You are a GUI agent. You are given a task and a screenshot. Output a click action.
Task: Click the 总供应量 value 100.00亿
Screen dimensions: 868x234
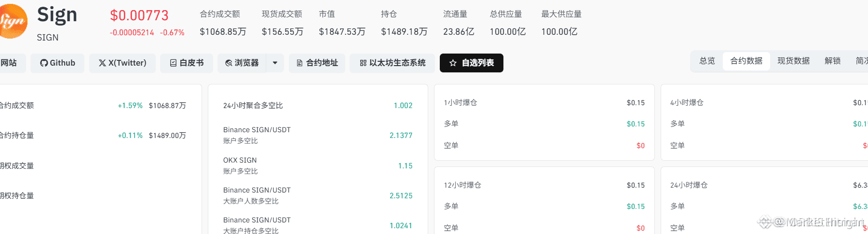coord(508,32)
